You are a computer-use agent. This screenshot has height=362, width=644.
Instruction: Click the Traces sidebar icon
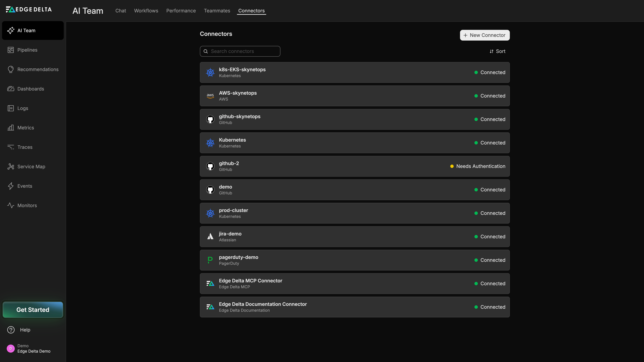[x=11, y=147]
